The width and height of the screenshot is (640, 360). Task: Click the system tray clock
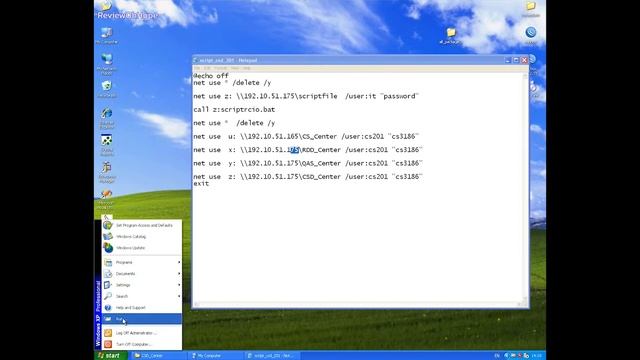[x=537, y=356]
